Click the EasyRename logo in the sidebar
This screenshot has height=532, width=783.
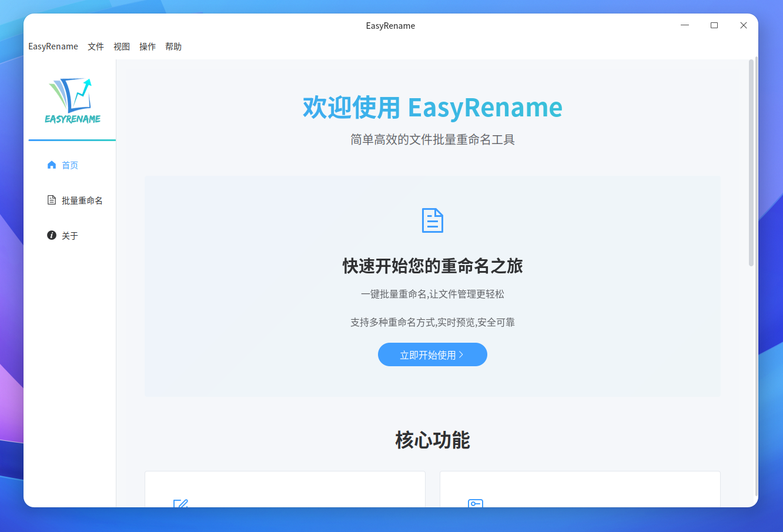coord(72,101)
